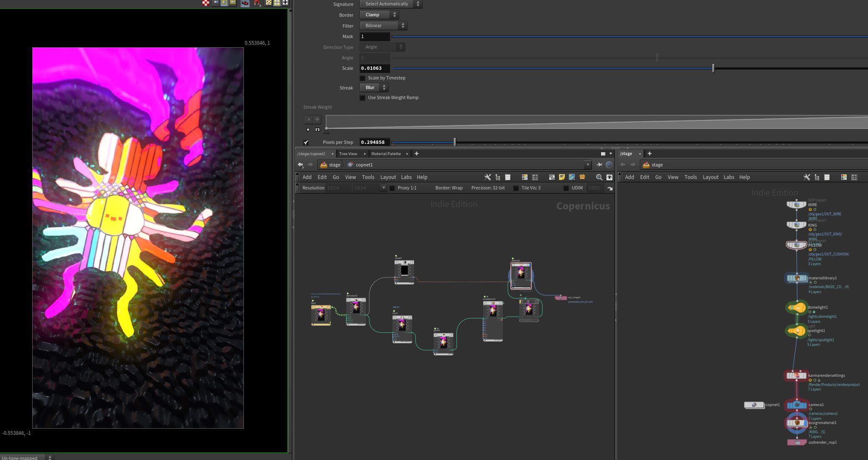Click the tree hierarchy icon in stage pane

coord(817,177)
